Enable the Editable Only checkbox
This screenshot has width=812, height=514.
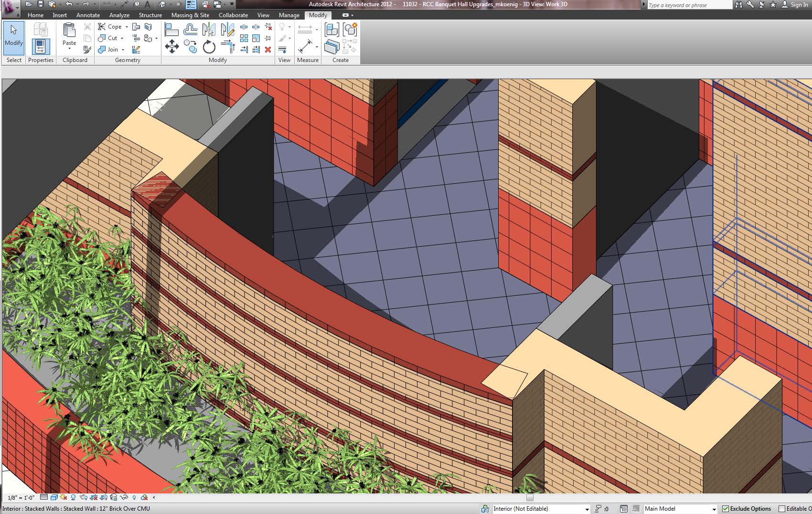[x=782, y=509]
